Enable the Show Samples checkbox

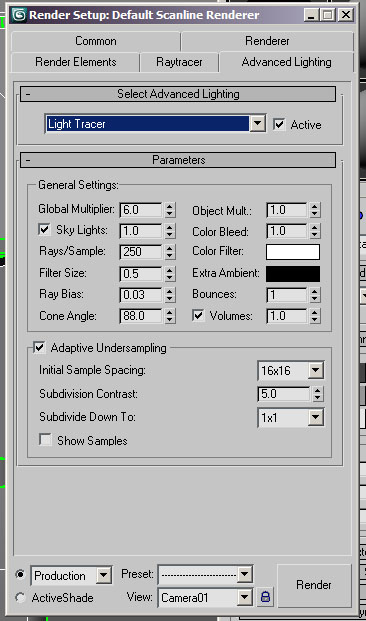pyautogui.click(x=46, y=440)
